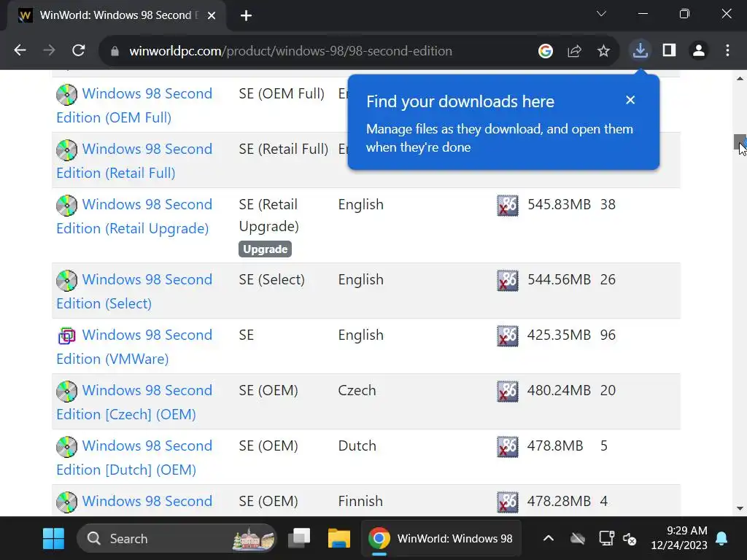Viewport: 747px width, 560px height.
Task: Close the WinWorld tab
Action: coord(212,16)
